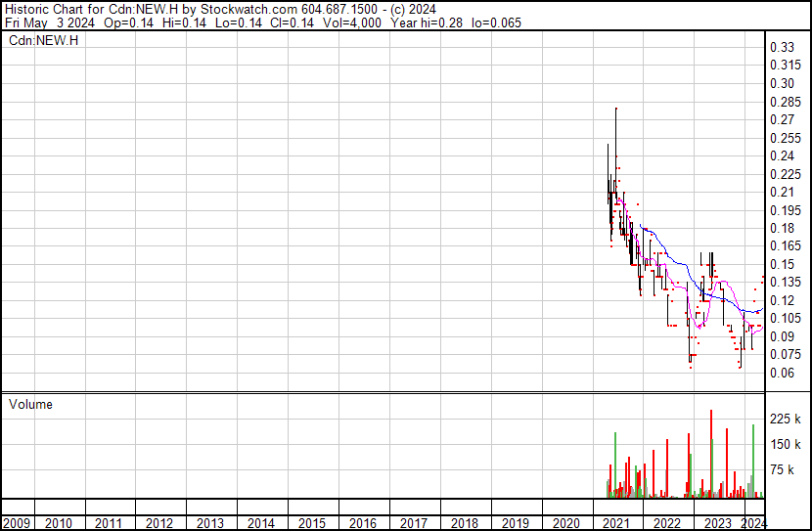Click the 2010 year label

[59, 523]
